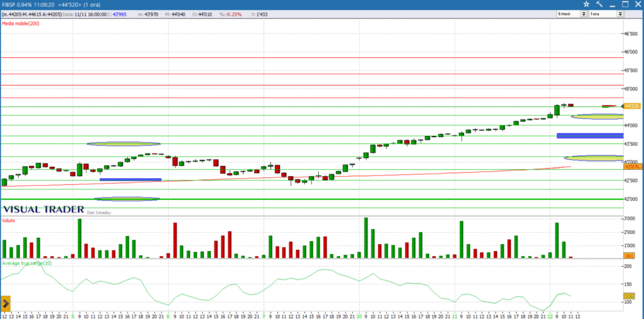The width and height of the screenshot is (644, 319).
Task: Click the 'Data: 11/11 16:00:00' field
Action: pyautogui.click(x=85, y=14)
